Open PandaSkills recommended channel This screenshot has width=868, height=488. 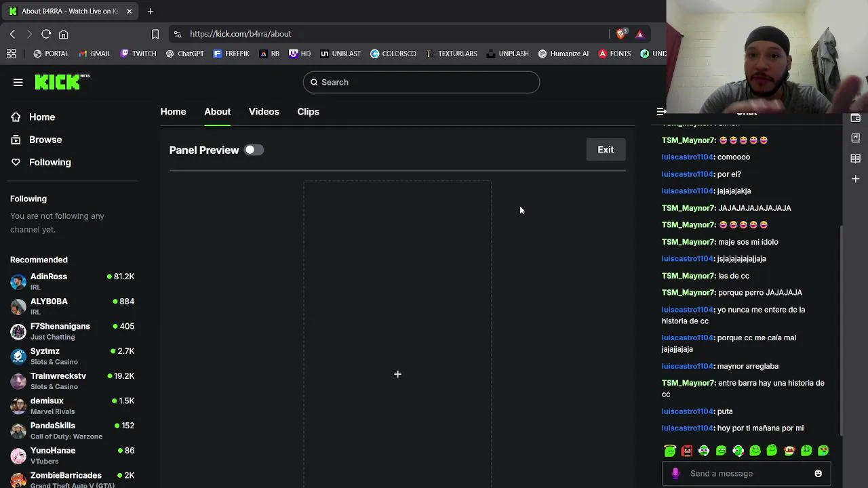[x=73, y=430]
